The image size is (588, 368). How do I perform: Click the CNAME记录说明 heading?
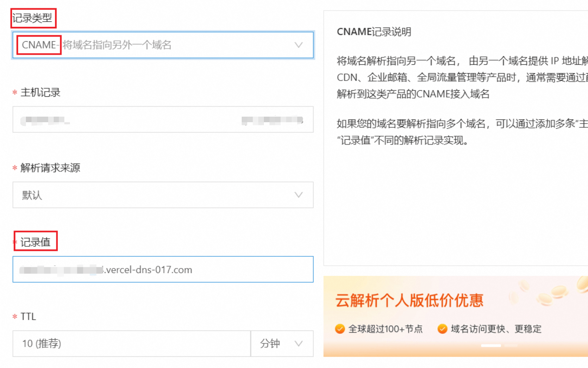point(374,32)
